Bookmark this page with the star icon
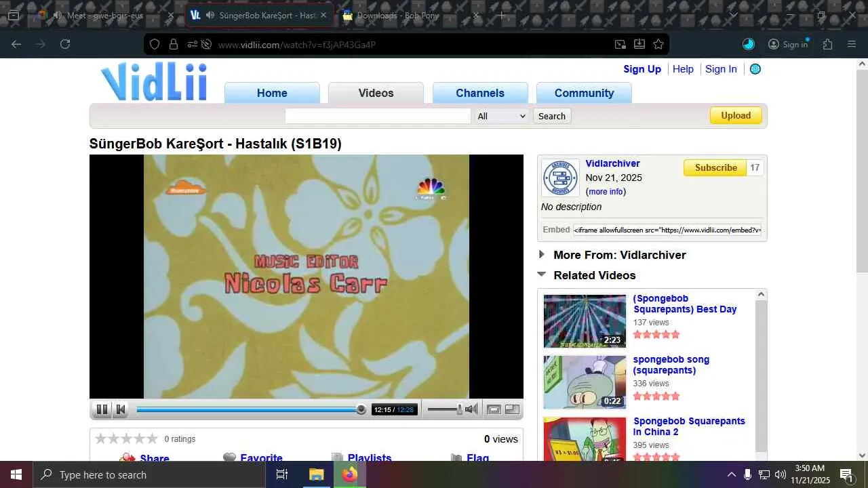This screenshot has width=868, height=488. 658,44
